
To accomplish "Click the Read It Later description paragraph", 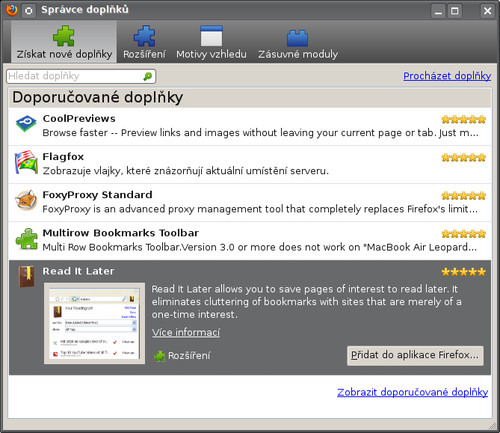I will point(307,302).
